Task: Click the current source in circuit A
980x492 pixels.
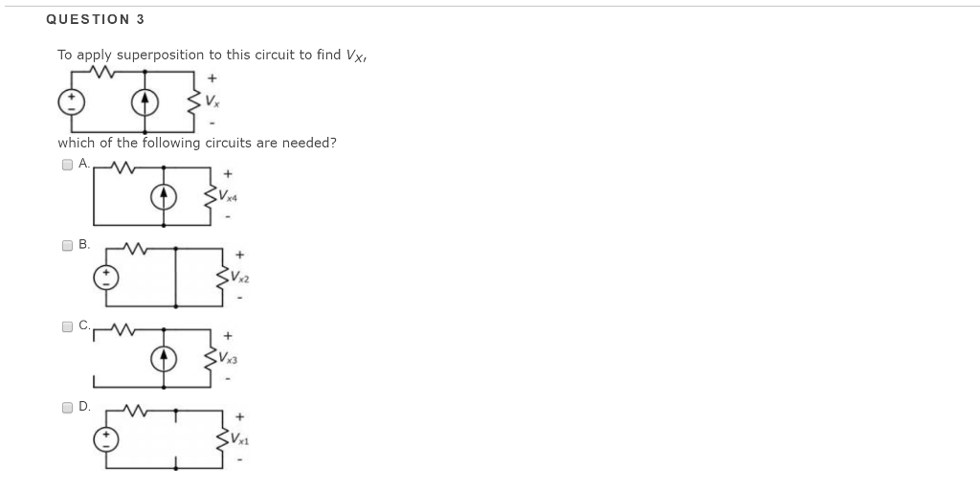Action: click(x=164, y=197)
